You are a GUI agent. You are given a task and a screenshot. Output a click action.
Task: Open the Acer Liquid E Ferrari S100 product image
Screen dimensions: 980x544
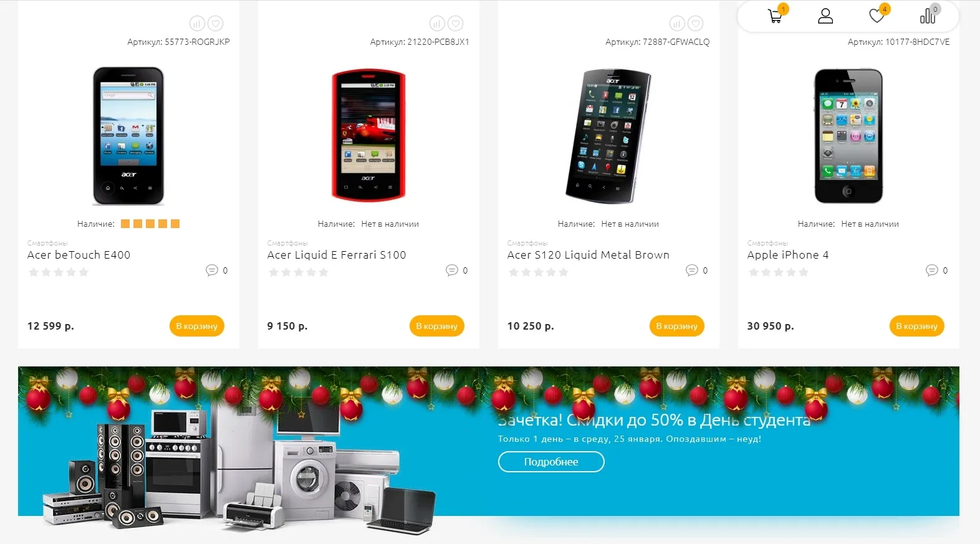point(368,135)
